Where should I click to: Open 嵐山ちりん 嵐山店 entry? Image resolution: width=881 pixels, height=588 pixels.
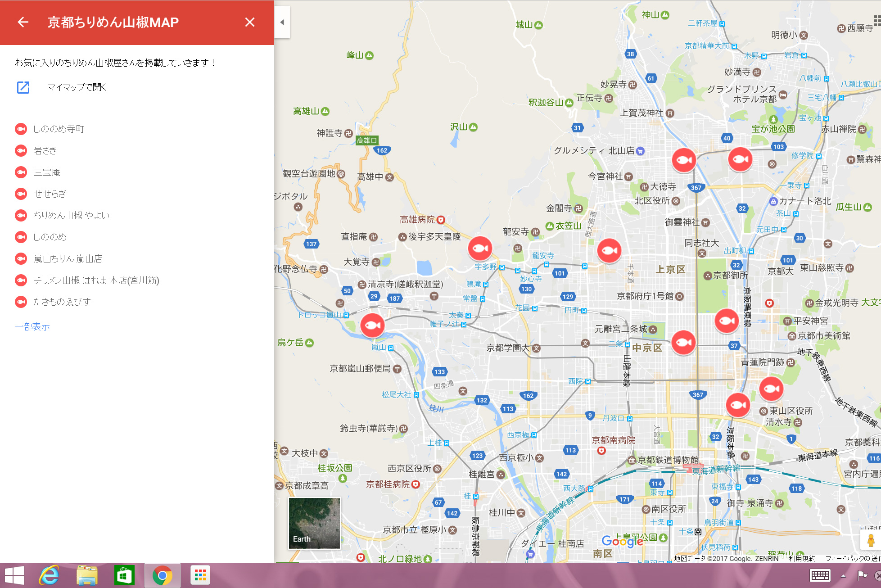click(68, 259)
